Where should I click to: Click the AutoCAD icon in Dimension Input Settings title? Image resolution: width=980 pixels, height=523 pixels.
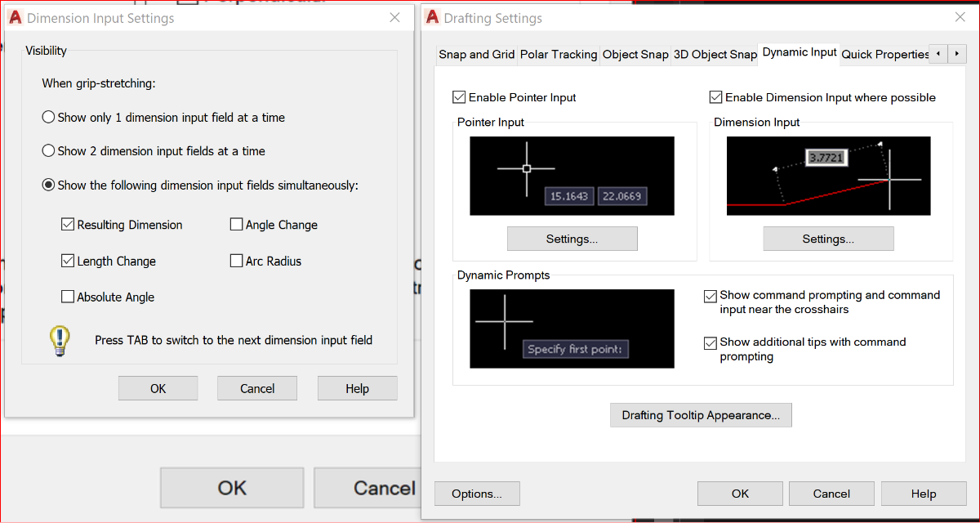16,18
